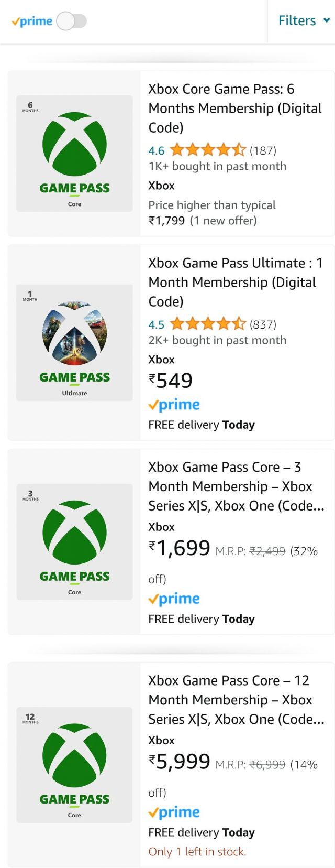The height and width of the screenshot is (868, 335).
Task: Open the 3 Months Game Pass Core thumbnail
Action: click(74, 541)
